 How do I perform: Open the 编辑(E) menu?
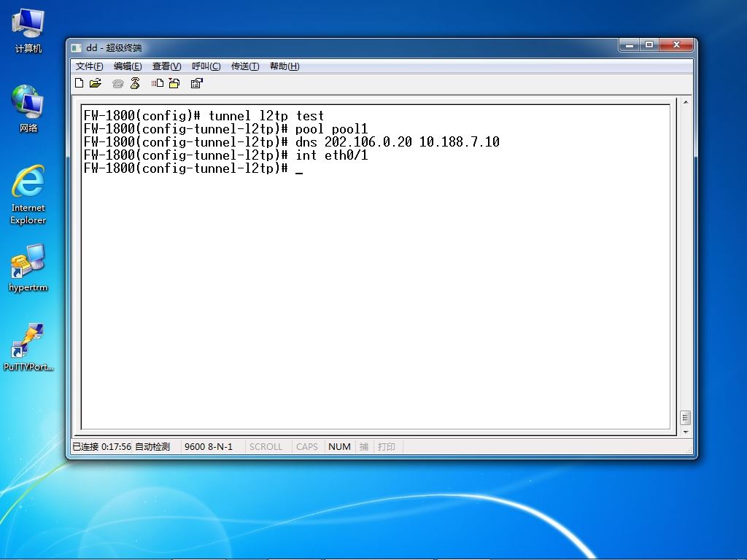click(128, 66)
